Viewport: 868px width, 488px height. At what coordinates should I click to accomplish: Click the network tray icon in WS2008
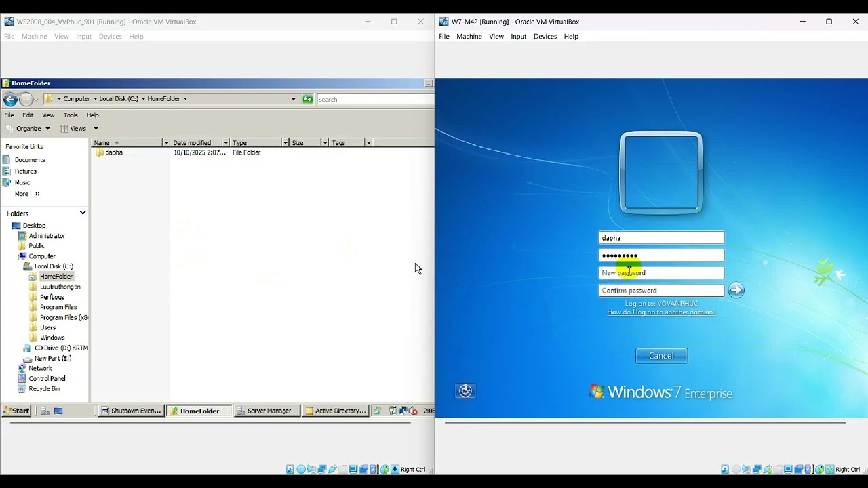403,411
